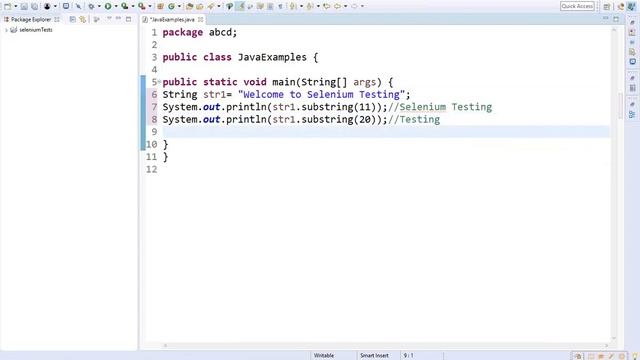Click the Debug bug icon
Screen dimensions: 640x360
91,6
